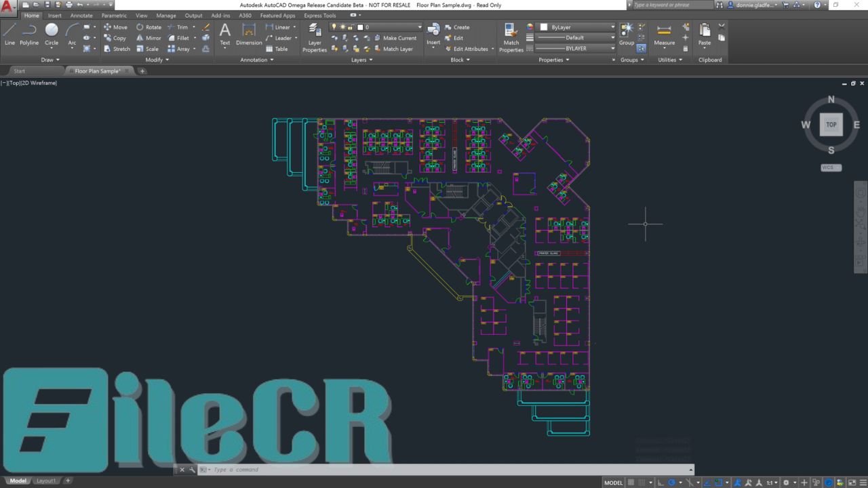
Task: Open the BYLAYER linetype dropdown
Action: click(575, 49)
